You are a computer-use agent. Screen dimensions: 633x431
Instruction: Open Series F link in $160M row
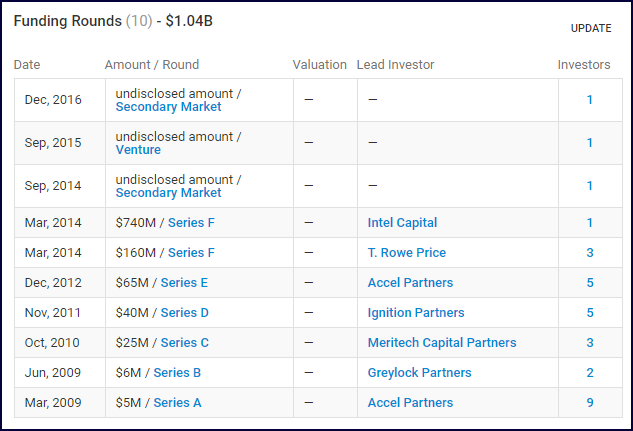(191, 253)
